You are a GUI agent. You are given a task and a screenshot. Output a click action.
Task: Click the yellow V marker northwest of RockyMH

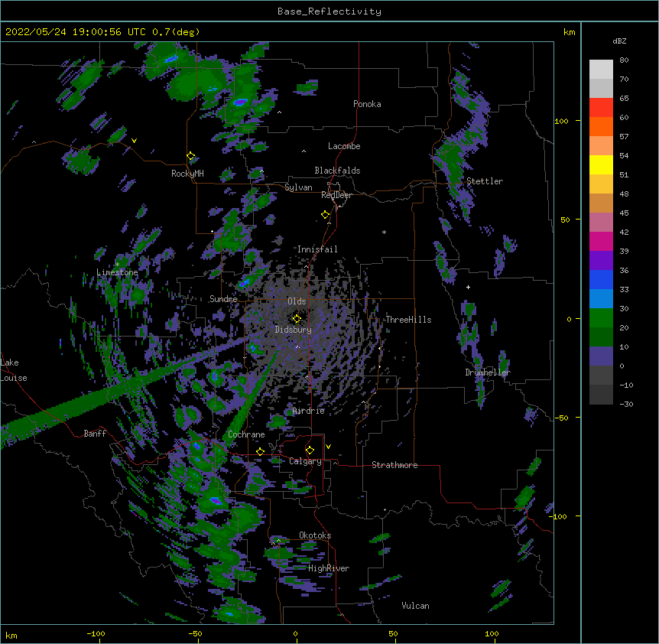click(x=134, y=141)
